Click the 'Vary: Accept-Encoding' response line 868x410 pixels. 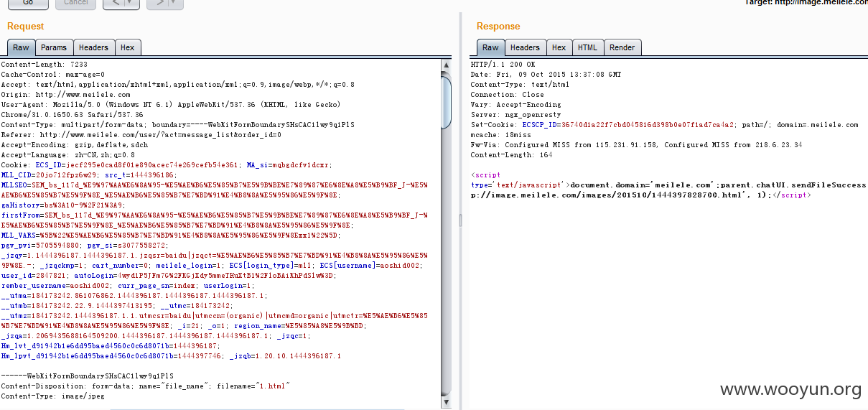pos(515,105)
